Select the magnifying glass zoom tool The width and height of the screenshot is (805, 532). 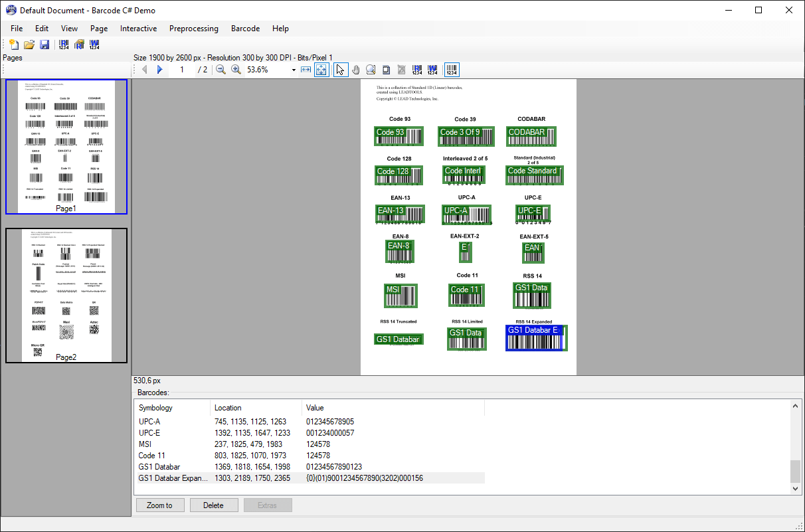tap(371, 69)
